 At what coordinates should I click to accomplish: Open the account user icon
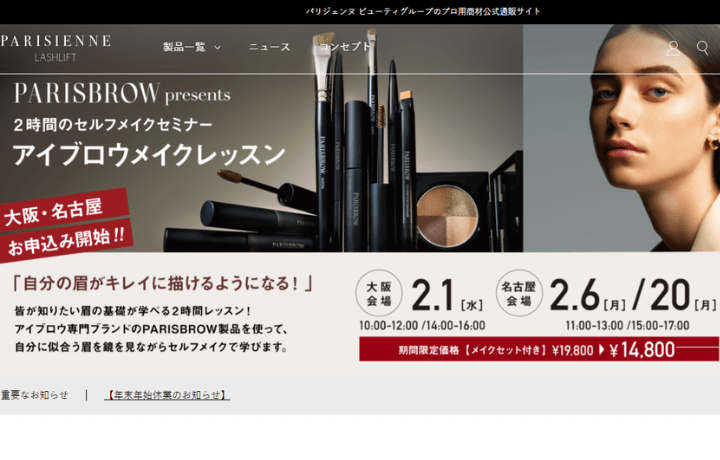tap(673, 48)
